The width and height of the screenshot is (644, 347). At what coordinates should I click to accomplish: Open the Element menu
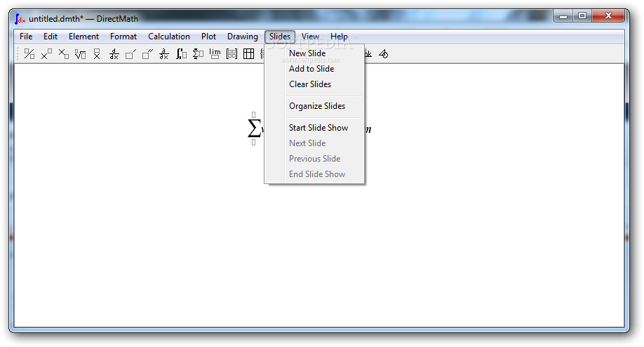(83, 37)
